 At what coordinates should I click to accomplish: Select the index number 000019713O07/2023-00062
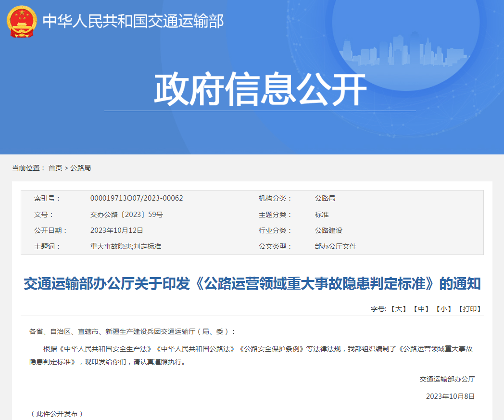137,198
